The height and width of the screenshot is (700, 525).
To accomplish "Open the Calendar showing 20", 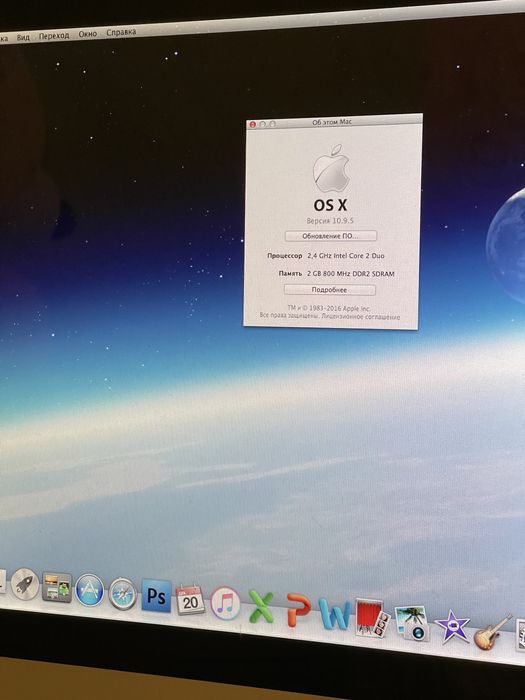I will point(190,600).
